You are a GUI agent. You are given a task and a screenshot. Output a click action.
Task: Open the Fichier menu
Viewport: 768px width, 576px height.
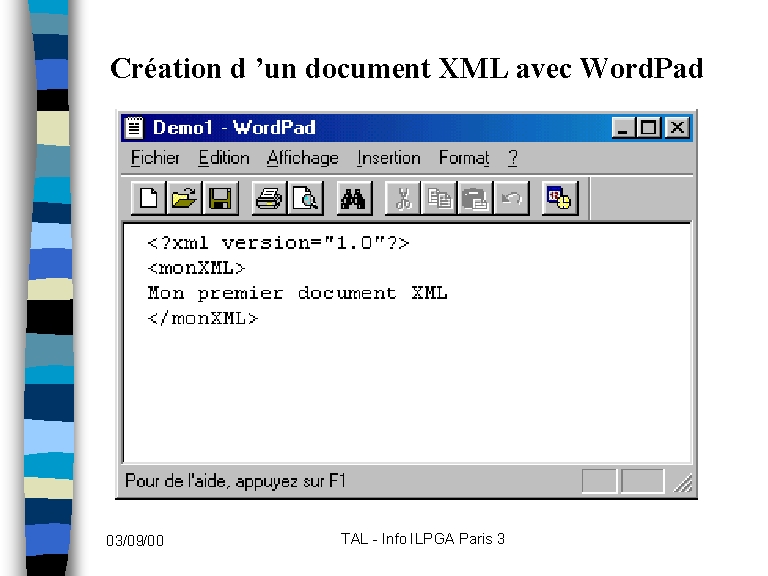(155, 158)
